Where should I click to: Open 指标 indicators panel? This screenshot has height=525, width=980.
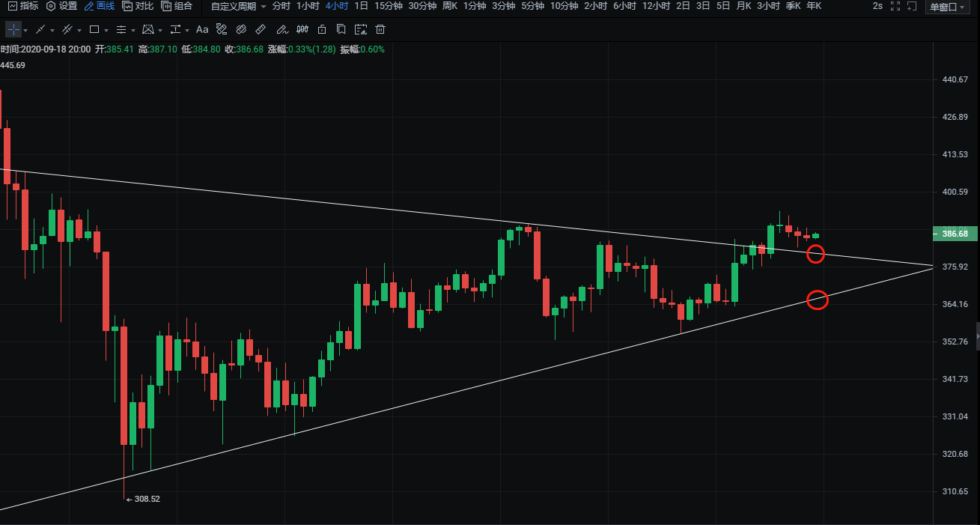tap(23, 6)
